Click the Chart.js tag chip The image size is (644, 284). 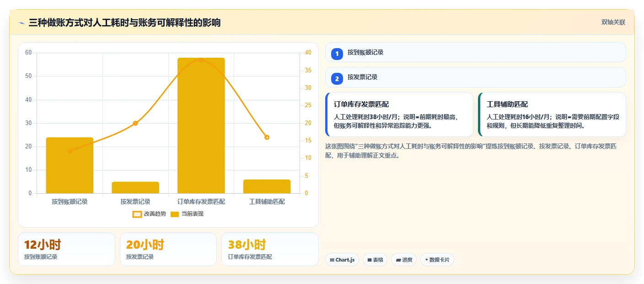(342, 260)
